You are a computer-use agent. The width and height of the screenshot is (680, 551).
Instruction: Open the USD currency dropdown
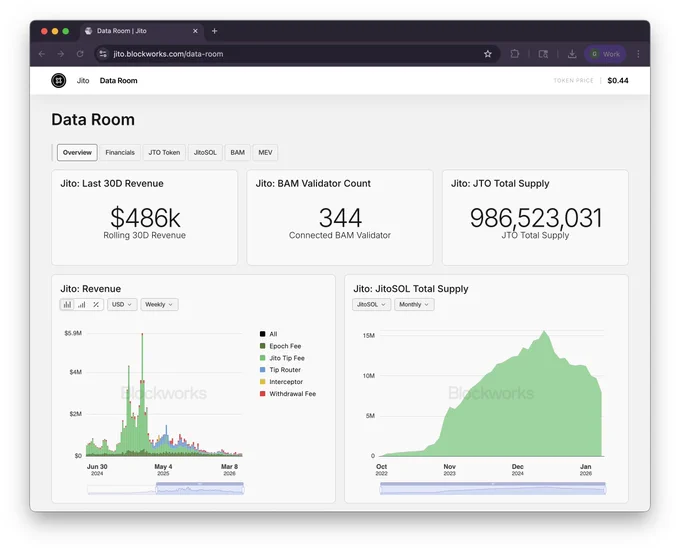[x=122, y=304]
